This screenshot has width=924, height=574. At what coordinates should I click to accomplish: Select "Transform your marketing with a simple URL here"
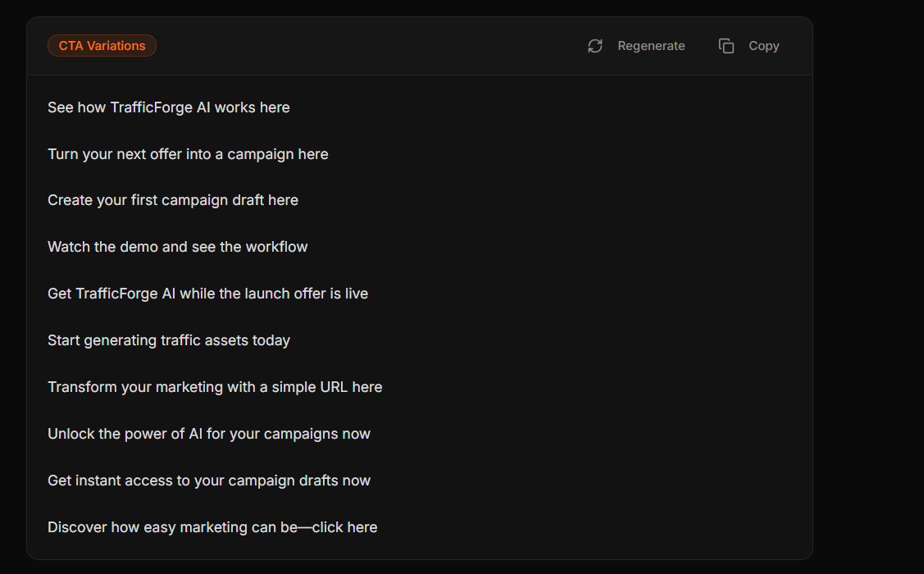(x=215, y=387)
